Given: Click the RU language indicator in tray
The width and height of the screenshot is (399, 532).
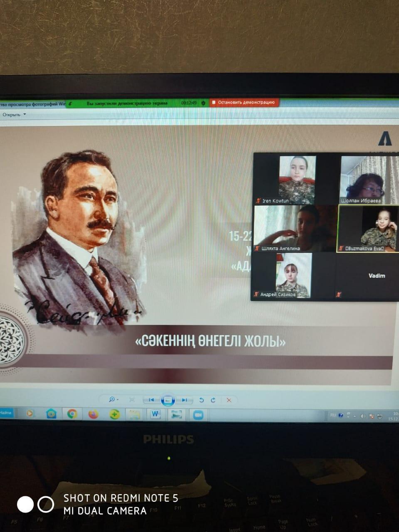Looking at the screenshot, I should tap(333, 415).
